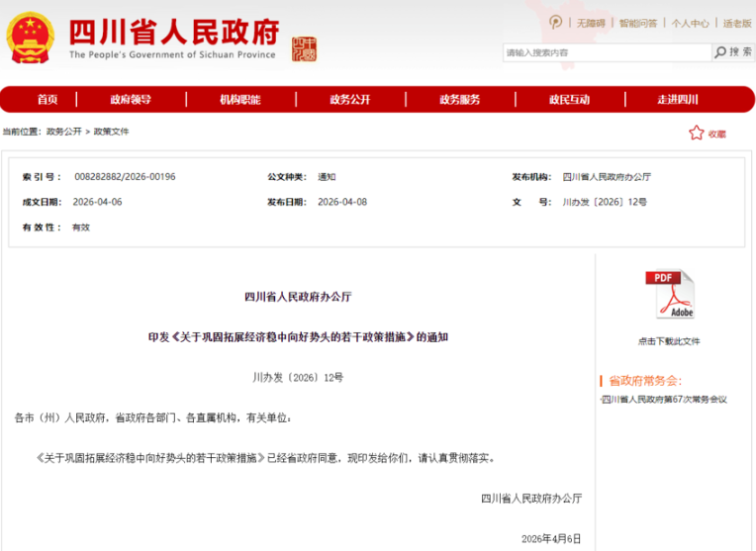The image size is (756, 551).
Task: Go to 首页 menu item
Action: (x=47, y=100)
